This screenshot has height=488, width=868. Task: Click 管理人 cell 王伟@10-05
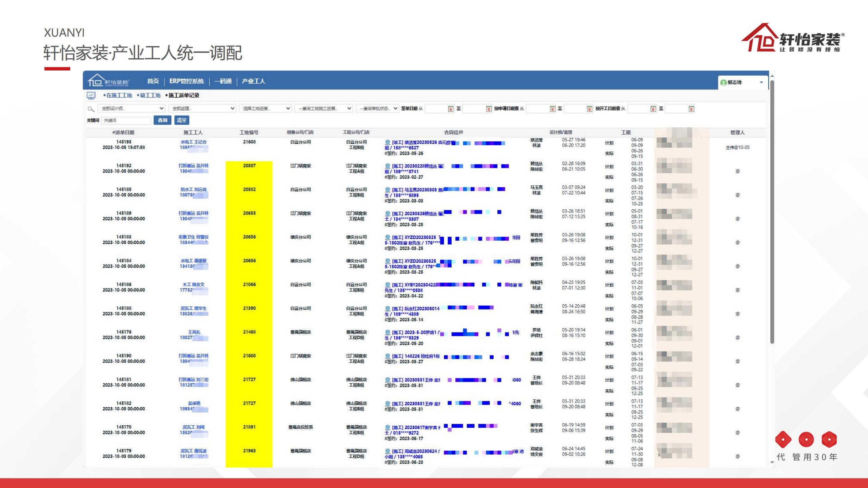(x=737, y=148)
